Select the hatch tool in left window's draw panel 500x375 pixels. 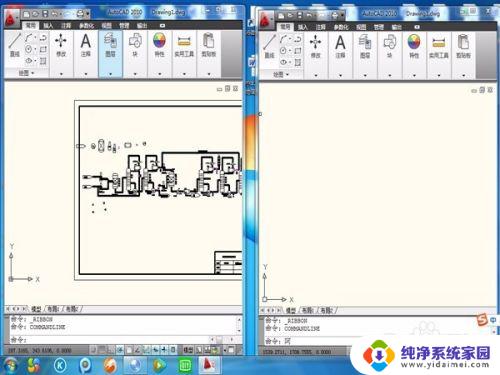[x=43, y=61]
